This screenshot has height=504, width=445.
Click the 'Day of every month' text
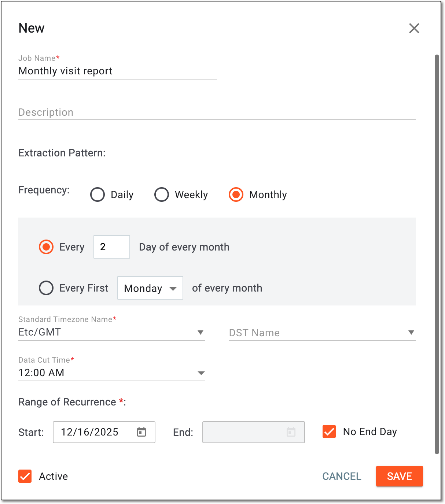pos(184,247)
